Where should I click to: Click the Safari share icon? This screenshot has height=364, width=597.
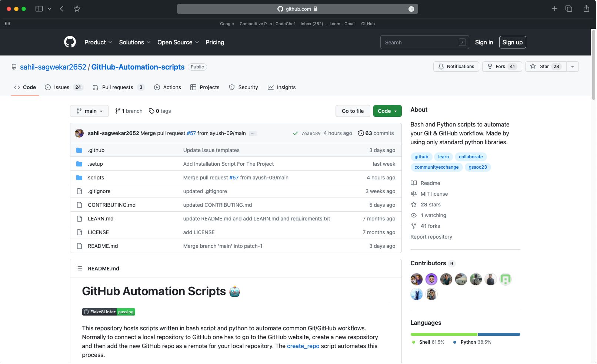click(x=586, y=9)
